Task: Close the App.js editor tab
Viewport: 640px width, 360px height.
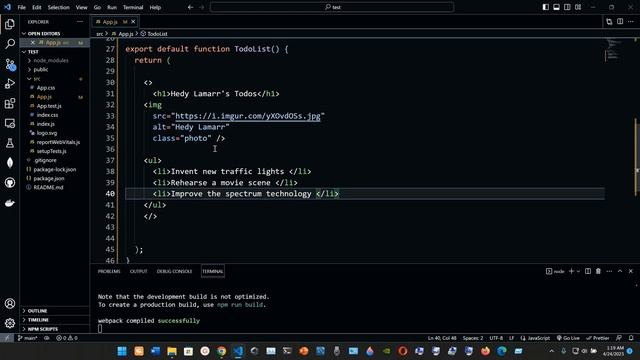Action: click(133, 22)
